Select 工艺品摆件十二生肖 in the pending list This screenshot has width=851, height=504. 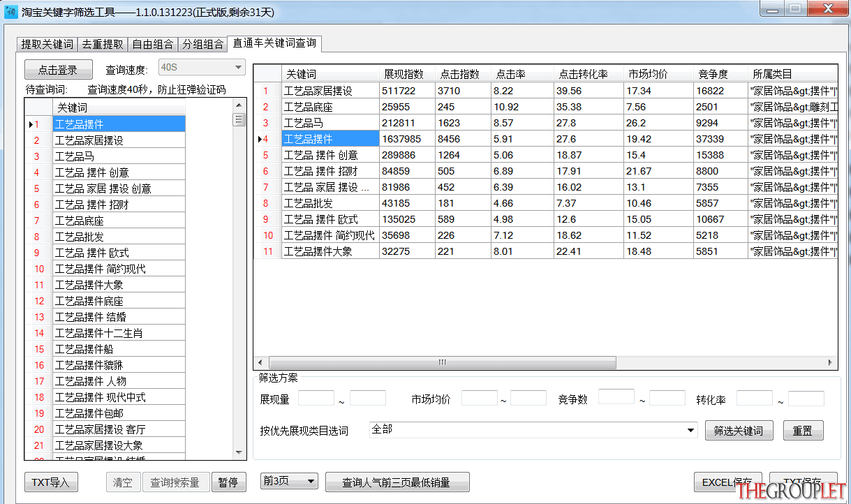click(x=119, y=333)
